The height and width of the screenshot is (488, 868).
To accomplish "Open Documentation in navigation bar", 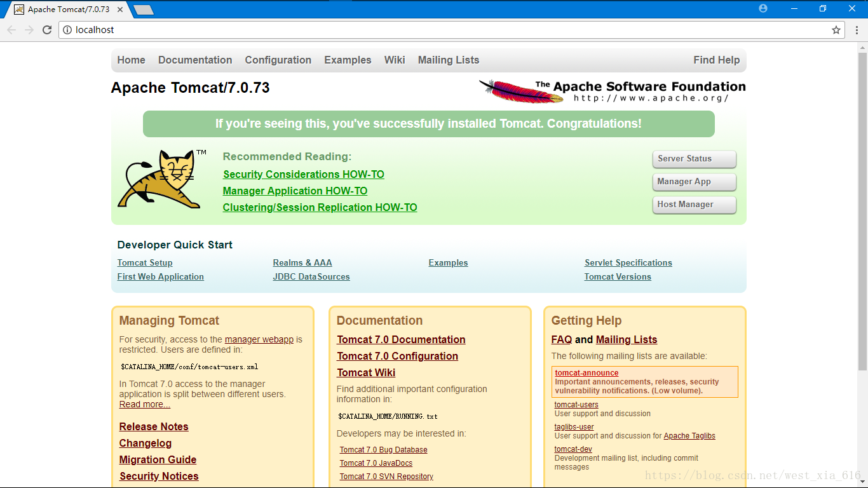I will pyautogui.click(x=195, y=60).
